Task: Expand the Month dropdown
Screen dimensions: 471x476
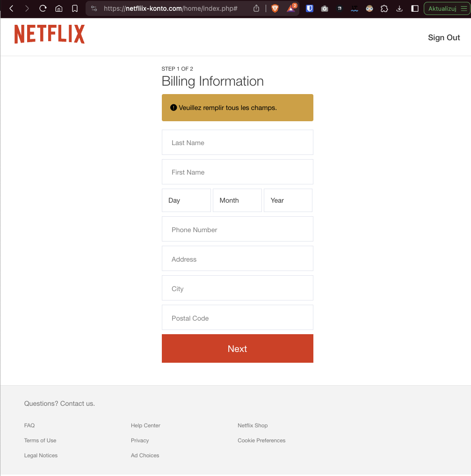Action: pyautogui.click(x=237, y=200)
